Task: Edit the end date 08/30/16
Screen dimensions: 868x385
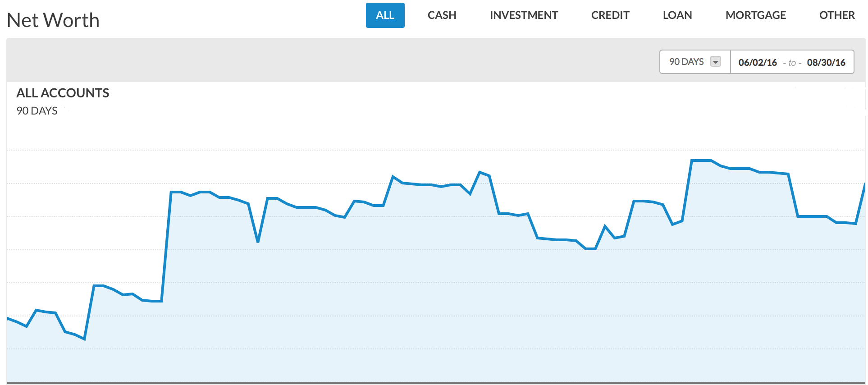Action: 826,63
